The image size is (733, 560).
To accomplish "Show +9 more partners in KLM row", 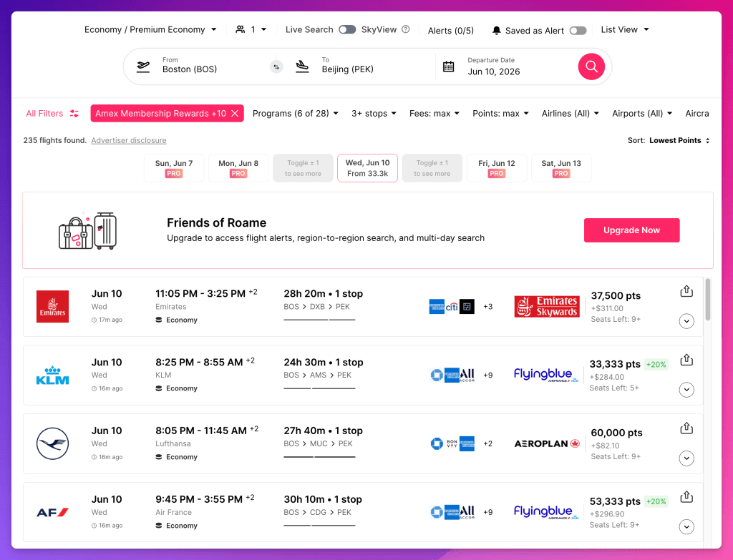I will pos(487,375).
